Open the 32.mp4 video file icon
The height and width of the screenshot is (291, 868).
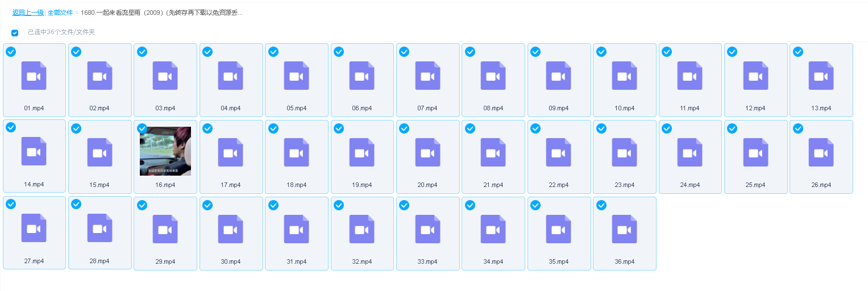(362, 229)
